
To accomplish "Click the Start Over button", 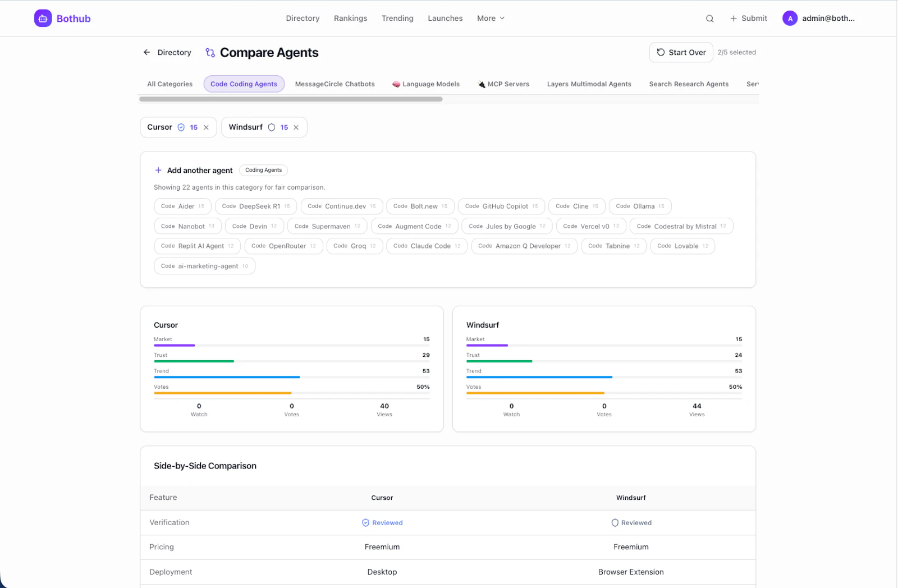I will click(681, 52).
